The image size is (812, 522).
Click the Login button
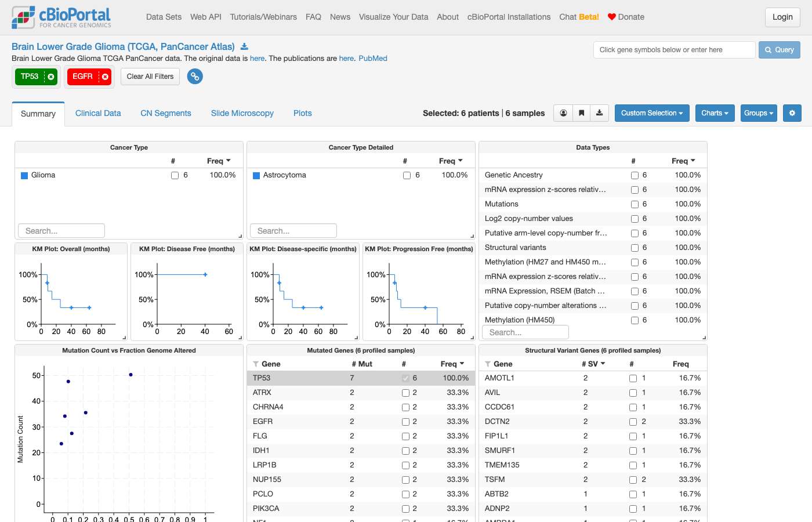pos(782,17)
